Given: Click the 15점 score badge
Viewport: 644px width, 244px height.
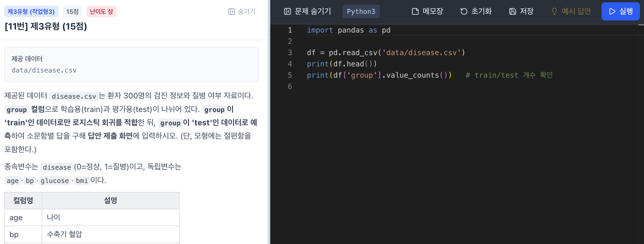Looking at the screenshot, I should click(72, 12).
